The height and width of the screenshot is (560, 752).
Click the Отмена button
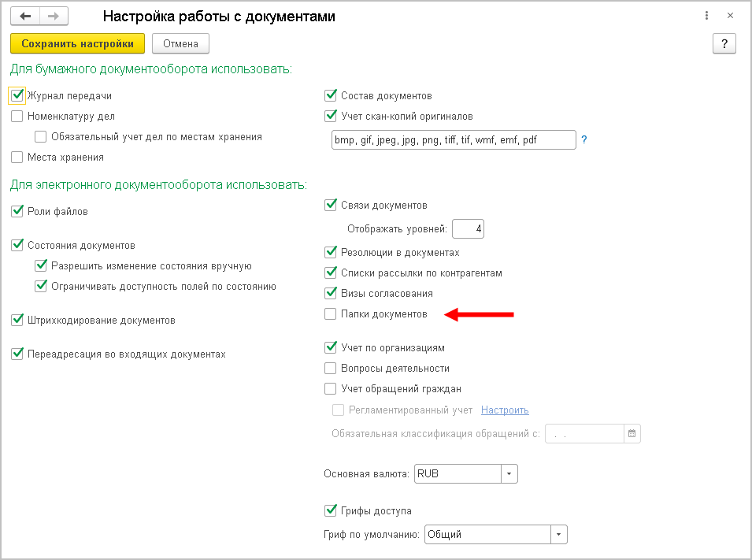click(180, 43)
